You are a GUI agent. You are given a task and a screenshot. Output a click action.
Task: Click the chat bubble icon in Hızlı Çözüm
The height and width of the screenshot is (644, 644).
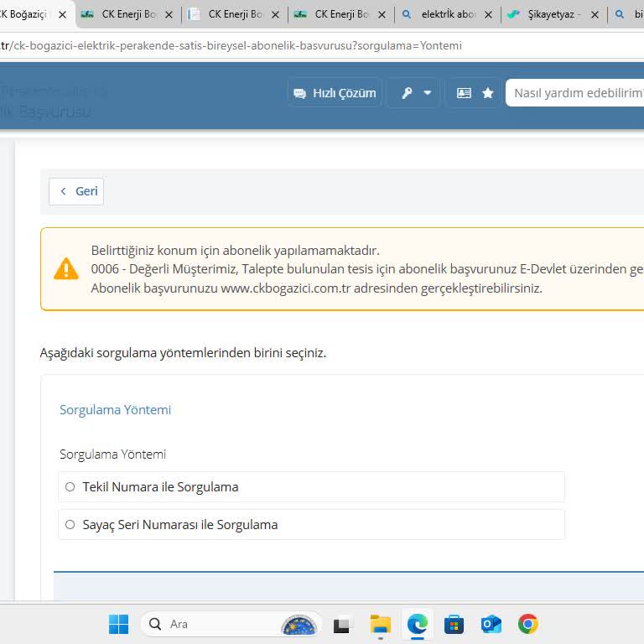tap(300, 93)
